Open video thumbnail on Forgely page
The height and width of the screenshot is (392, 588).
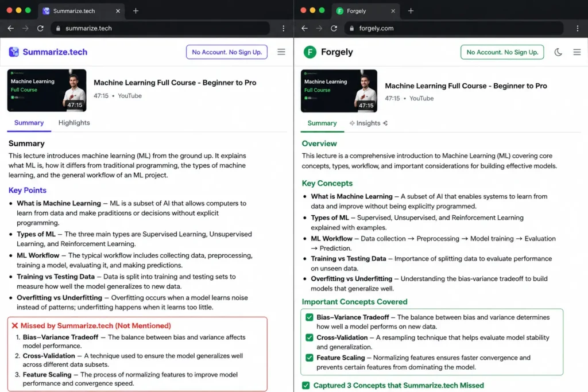coord(339,91)
